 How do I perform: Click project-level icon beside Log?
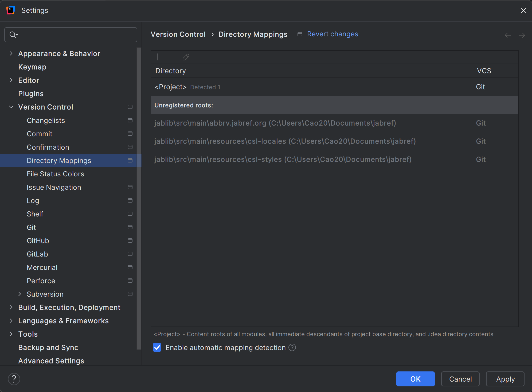click(x=130, y=200)
